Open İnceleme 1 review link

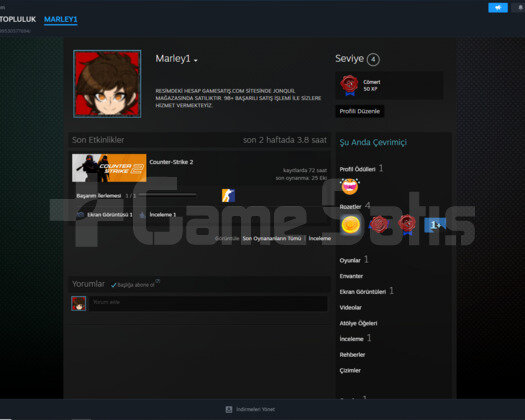tap(163, 215)
